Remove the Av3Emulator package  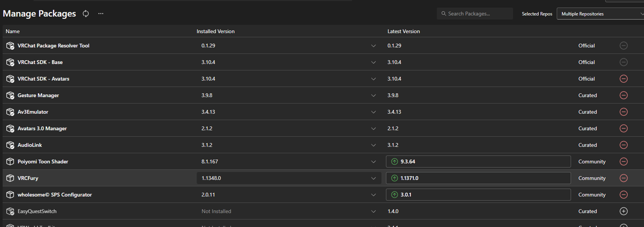[624, 112]
